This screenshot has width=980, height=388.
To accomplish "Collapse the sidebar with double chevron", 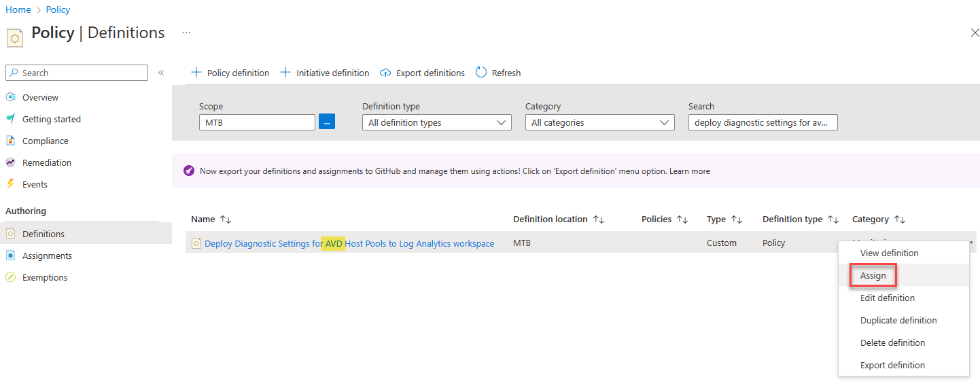I will click(161, 73).
